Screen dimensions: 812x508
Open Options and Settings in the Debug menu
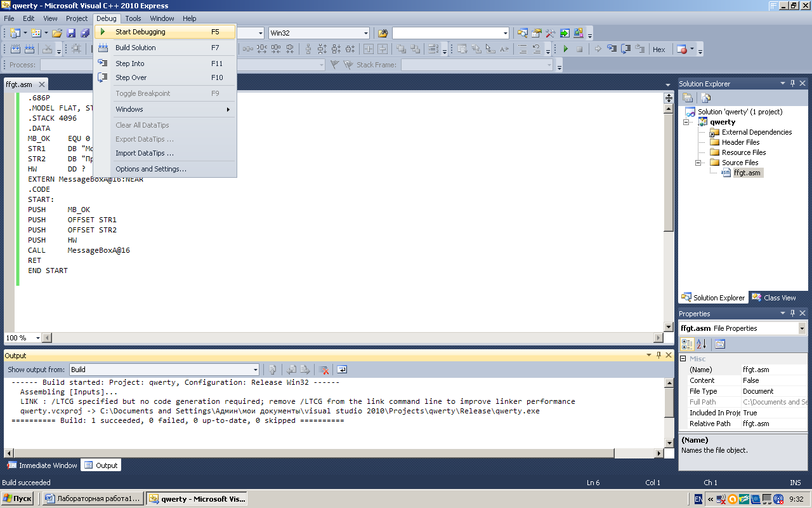tap(165, 169)
